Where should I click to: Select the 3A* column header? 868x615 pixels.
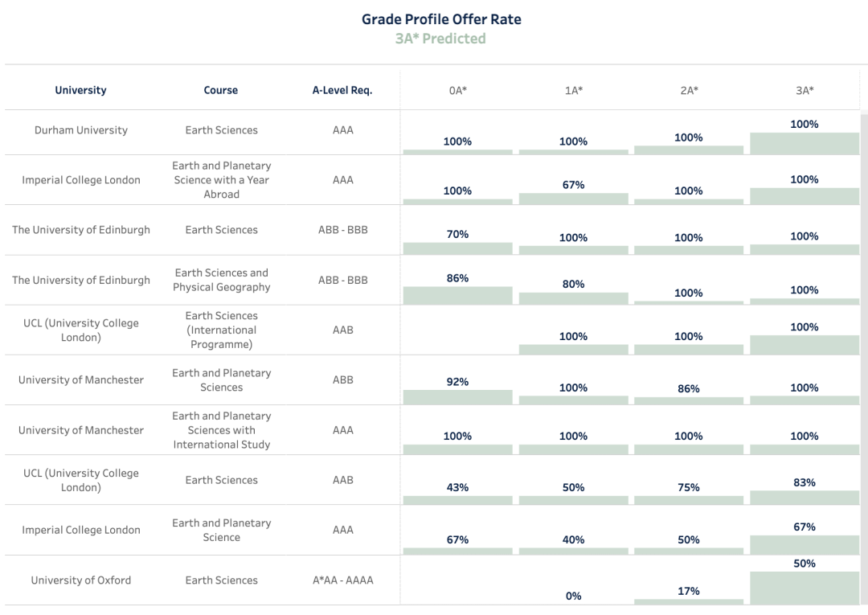(805, 91)
